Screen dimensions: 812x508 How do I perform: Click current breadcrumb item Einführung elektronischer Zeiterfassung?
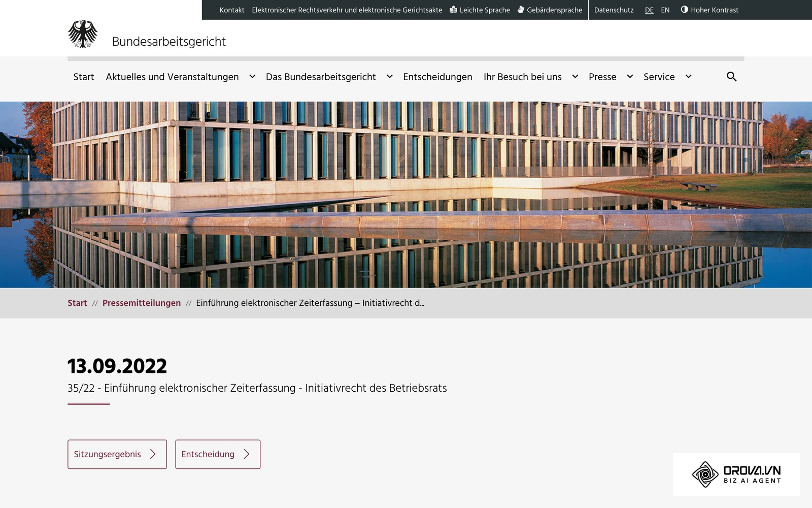point(310,303)
